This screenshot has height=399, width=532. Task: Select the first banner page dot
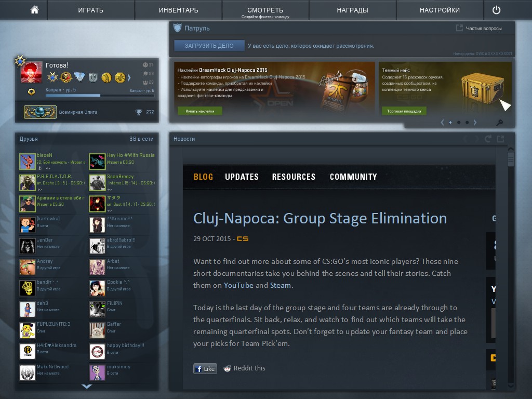tap(450, 123)
